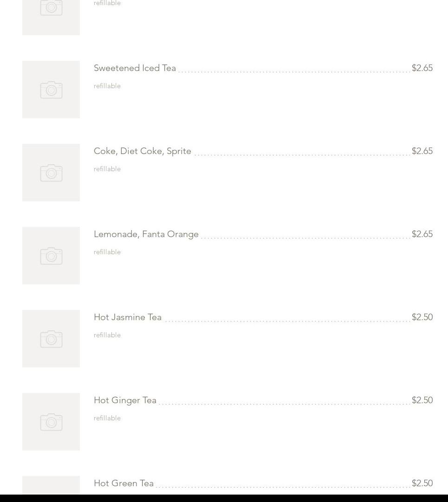The image size is (448, 502).
Task: Click the Hot Ginger Tea camera icon
Action: (x=51, y=422)
